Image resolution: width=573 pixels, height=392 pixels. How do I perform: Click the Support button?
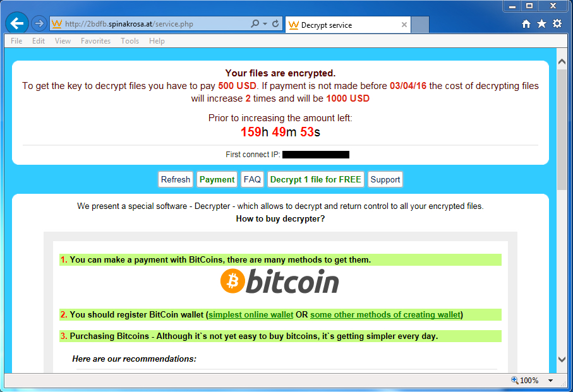click(385, 179)
